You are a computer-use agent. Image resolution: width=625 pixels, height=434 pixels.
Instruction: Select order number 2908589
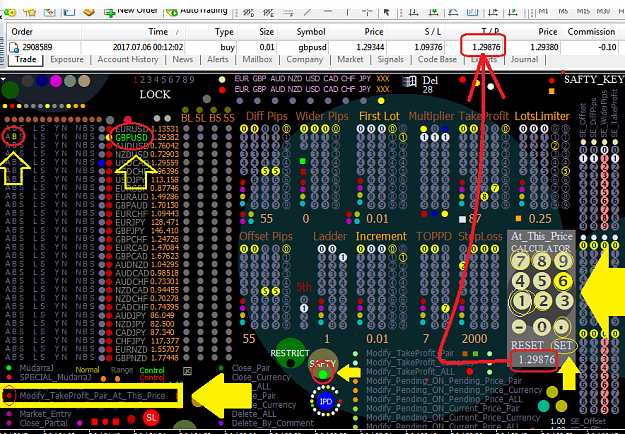coord(37,47)
